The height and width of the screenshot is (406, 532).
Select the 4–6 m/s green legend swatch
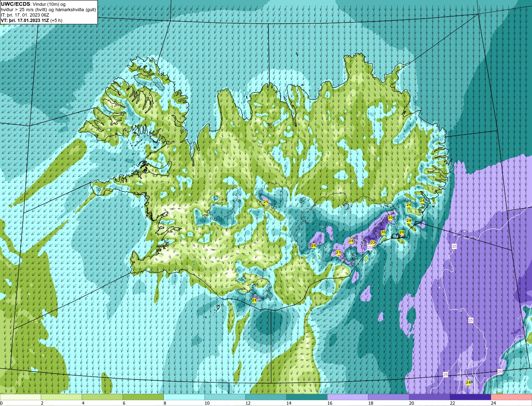coord(102,397)
